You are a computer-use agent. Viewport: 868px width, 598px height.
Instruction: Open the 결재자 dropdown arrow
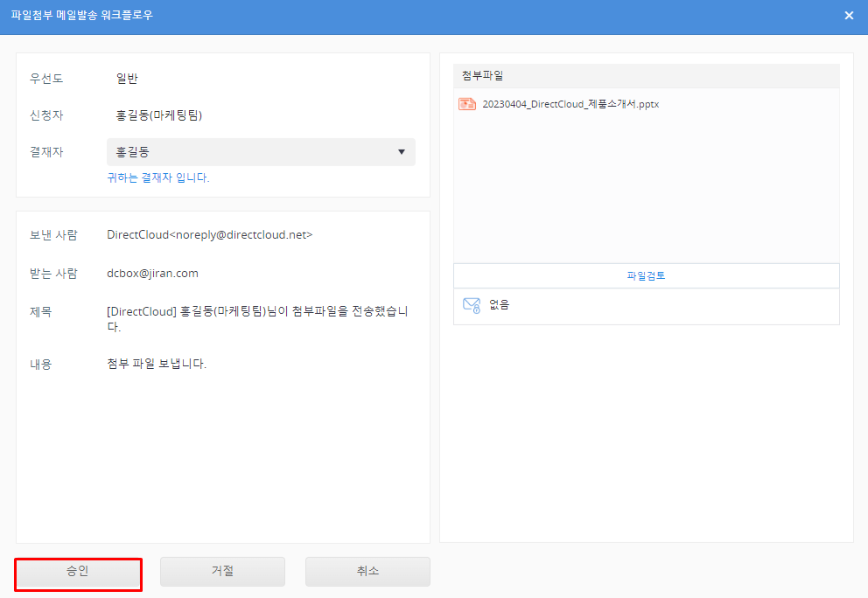pyautogui.click(x=402, y=152)
